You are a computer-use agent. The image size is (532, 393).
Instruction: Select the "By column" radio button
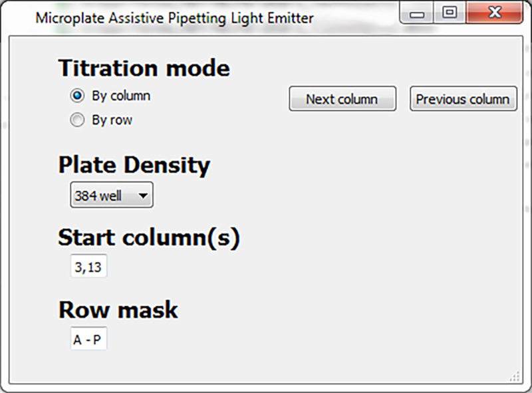click(x=78, y=96)
